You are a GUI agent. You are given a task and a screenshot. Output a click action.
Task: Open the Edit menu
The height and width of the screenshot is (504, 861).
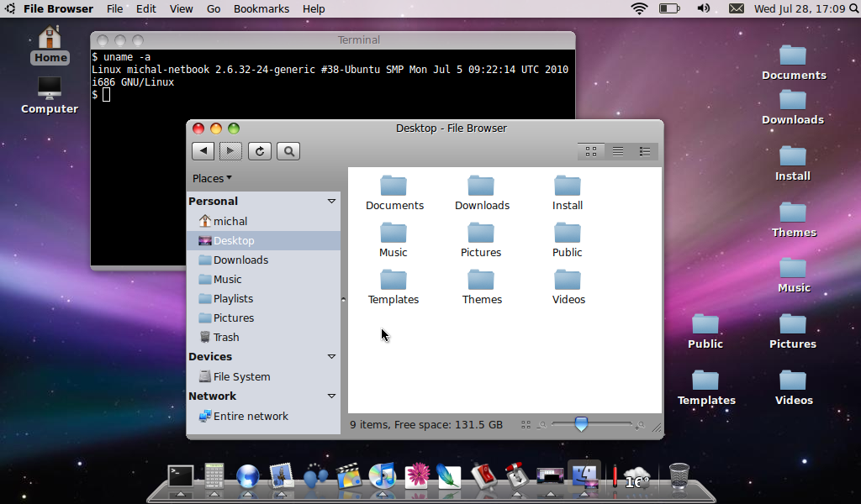146,8
